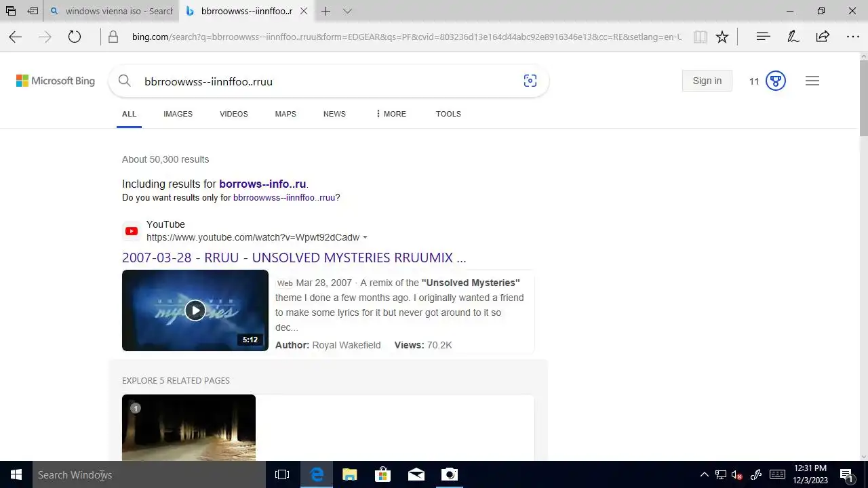Open Task View on taskbar

(282, 474)
